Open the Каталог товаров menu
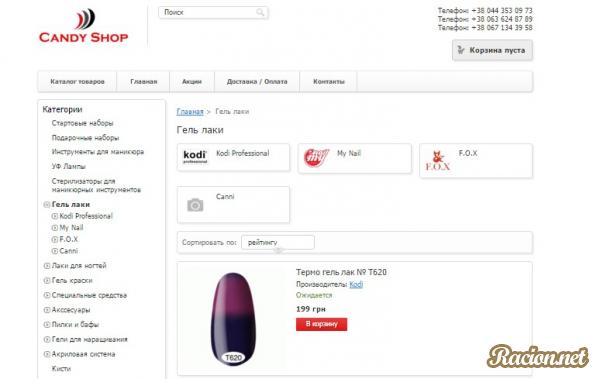600x379 pixels. [77, 82]
